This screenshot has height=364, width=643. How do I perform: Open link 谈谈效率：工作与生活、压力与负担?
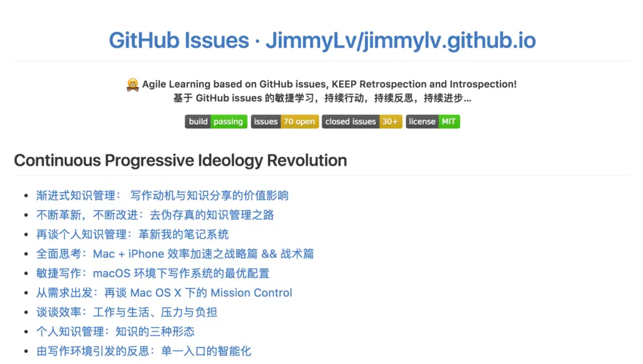127,313
